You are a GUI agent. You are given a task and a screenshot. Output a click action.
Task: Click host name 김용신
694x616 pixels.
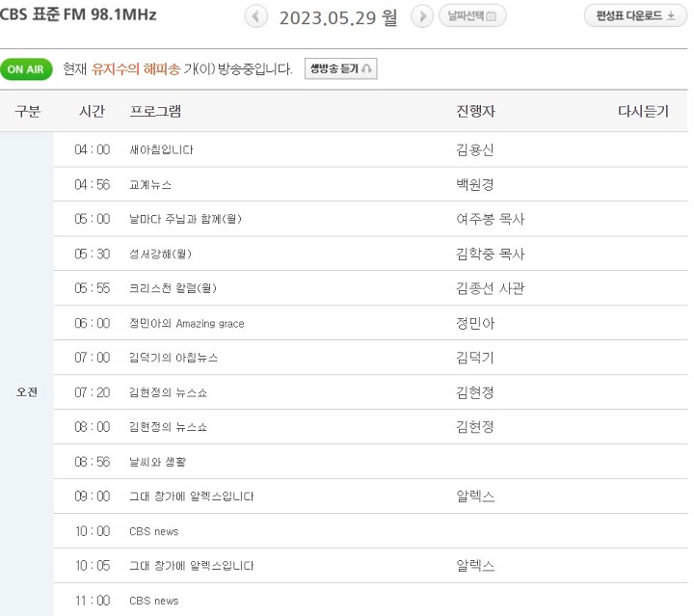pyautogui.click(x=475, y=149)
